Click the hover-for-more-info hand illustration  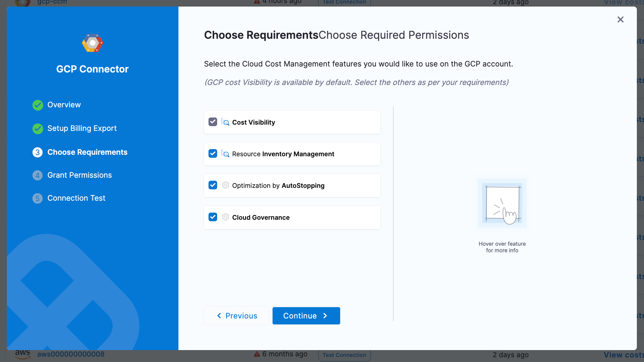point(502,204)
